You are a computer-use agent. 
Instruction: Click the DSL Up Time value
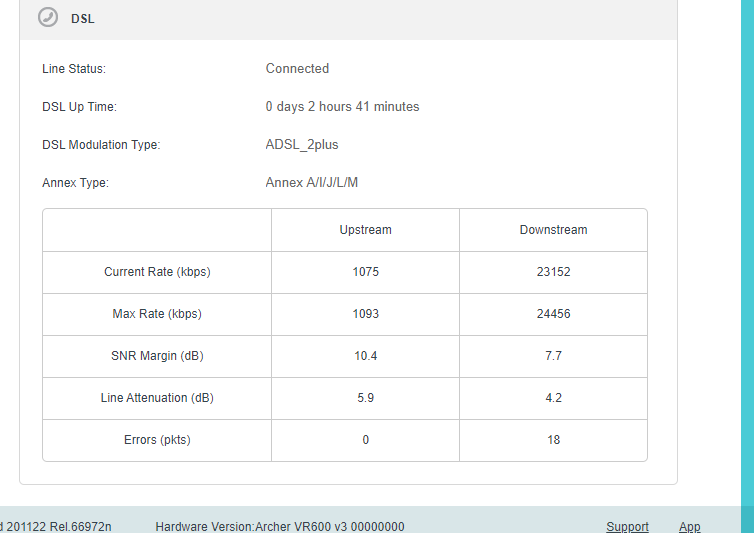coord(342,107)
